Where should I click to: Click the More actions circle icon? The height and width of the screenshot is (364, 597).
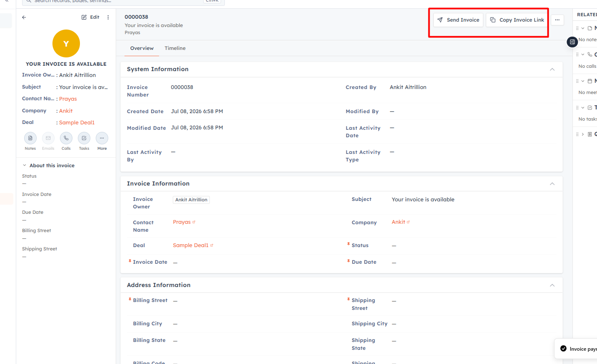pyautogui.click(x=102, y=138)
